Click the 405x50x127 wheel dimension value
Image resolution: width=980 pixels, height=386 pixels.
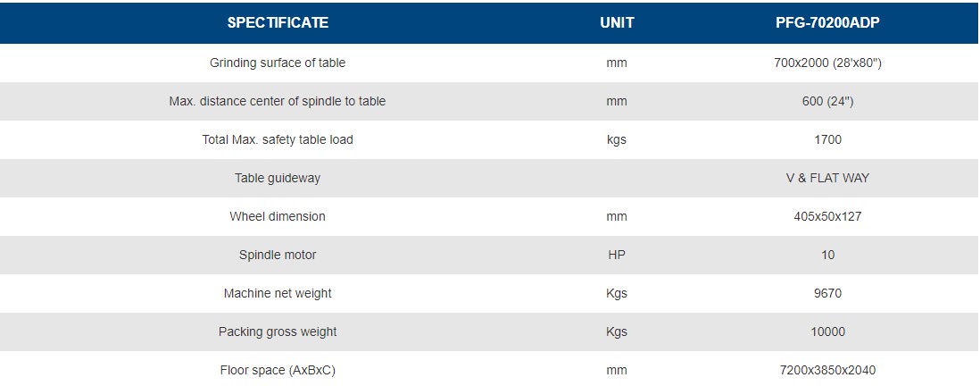pyautogui.click(x=827, y=216)
